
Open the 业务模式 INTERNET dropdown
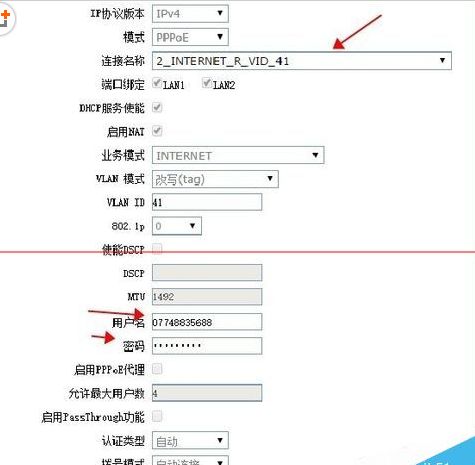coord(238,155)
